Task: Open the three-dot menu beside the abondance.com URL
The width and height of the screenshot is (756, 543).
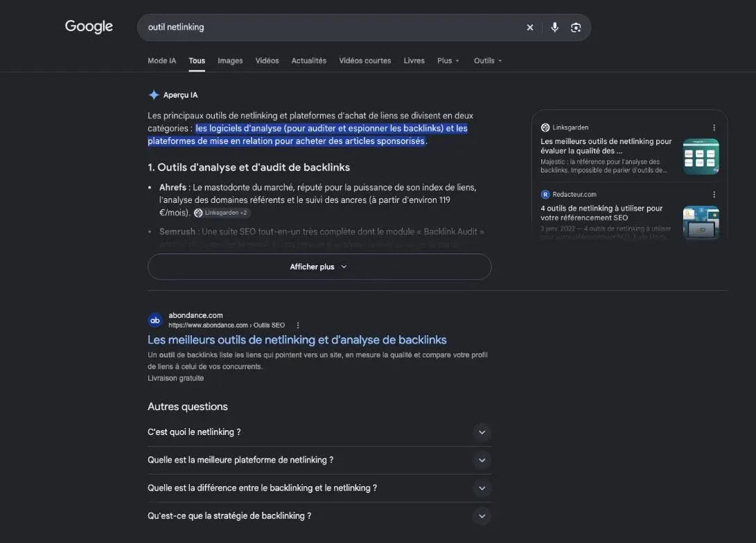Action: coord(298,326)
